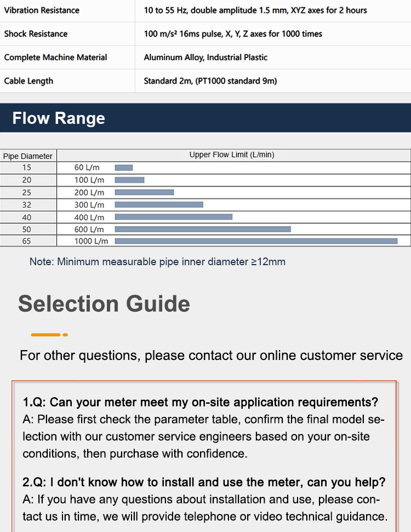411x532 pixels.
Task: Select '100 m/s² 16ms pulse' value text
Action: click(x=233, y=33)
